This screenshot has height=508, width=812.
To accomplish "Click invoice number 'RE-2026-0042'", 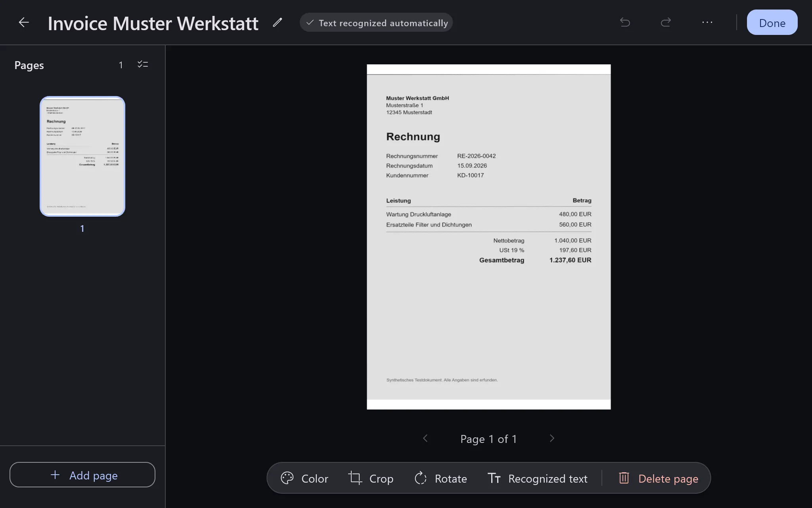I will 476,156.
